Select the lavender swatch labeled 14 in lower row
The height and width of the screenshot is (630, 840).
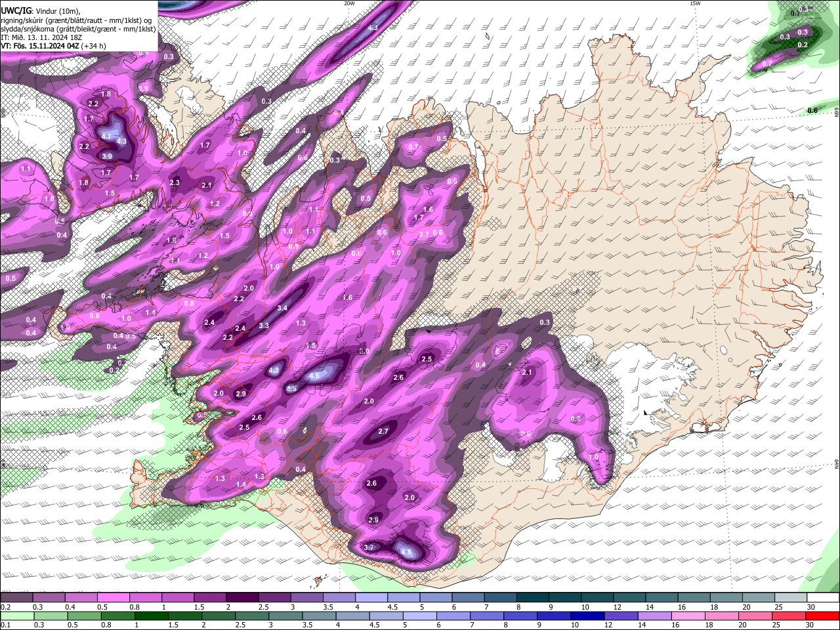coord(654,616)
